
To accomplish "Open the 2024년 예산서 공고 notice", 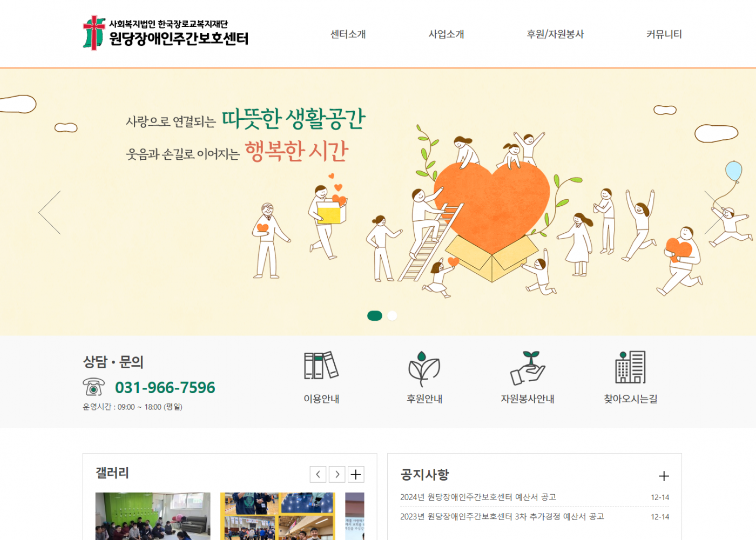I will (x=478, y=497).
